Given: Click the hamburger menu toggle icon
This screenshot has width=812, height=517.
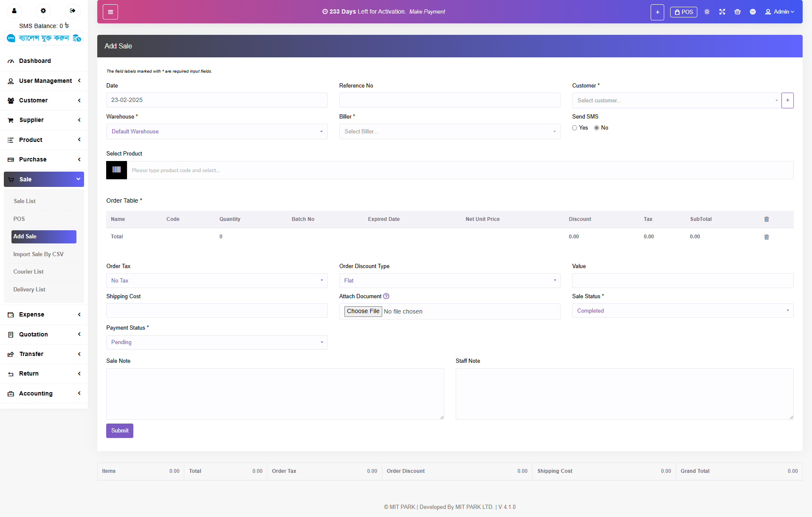Looking at the screenshot, I should [x=110, y=12].
